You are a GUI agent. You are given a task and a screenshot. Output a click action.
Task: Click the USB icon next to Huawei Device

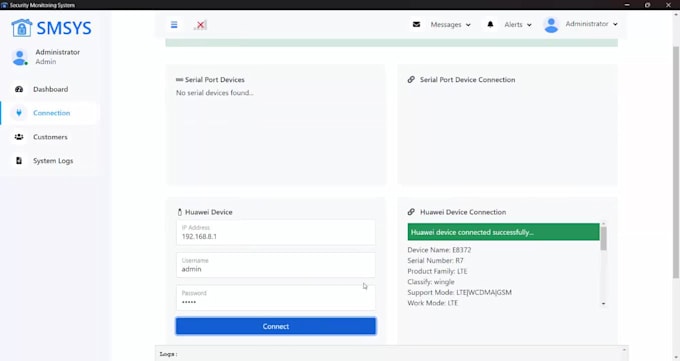point(180,212)
